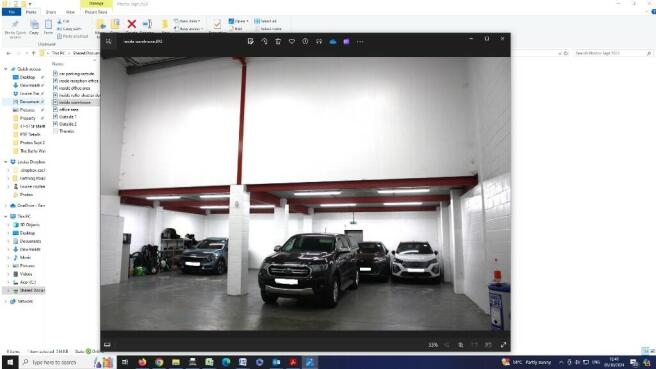Click the trash Delete icon in Photos

(x=278, y=41)
